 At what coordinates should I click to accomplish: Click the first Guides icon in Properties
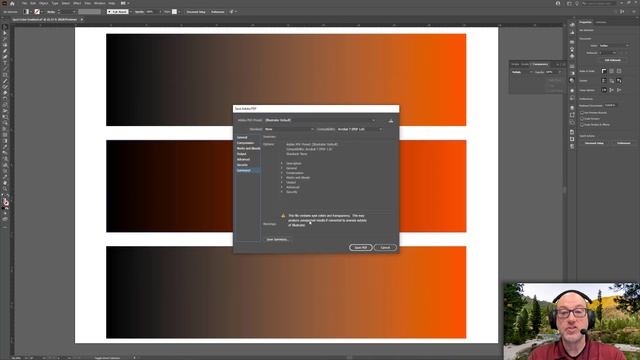tap(604, 81)
